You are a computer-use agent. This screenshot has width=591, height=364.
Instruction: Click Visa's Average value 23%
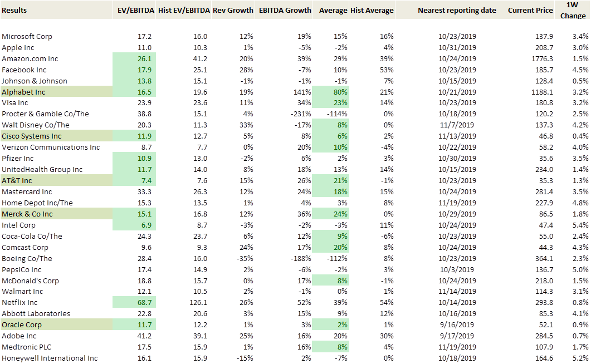click(331, 103)
